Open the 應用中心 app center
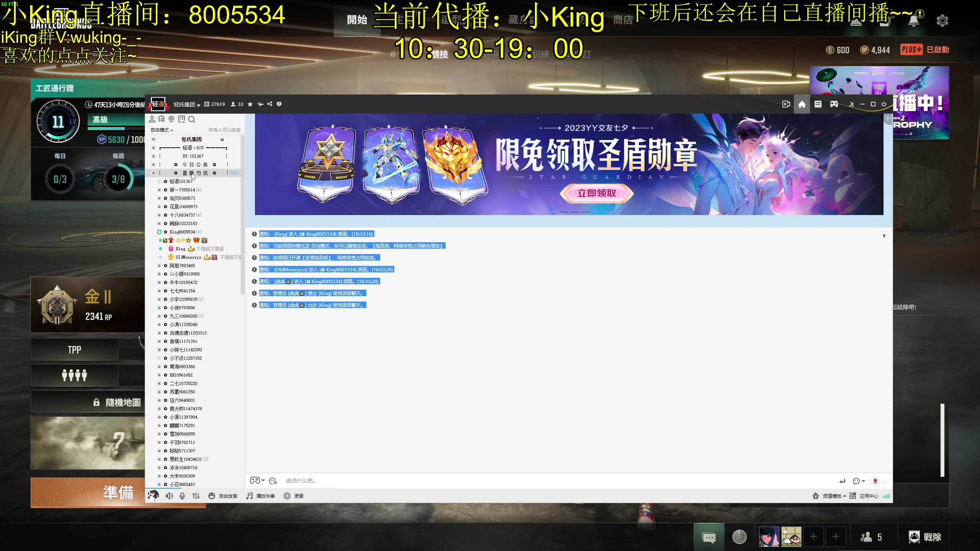This screenshot has height=551, width=980. pos(864,496)
